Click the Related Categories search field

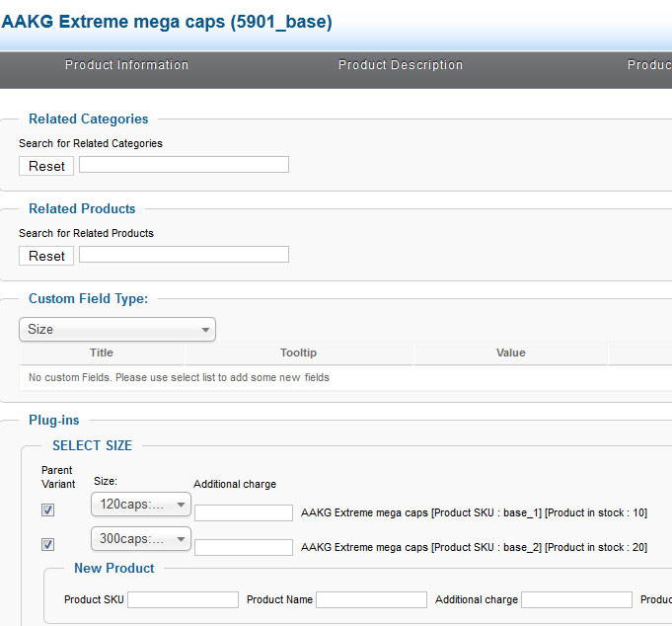click(x=184, y=165)
